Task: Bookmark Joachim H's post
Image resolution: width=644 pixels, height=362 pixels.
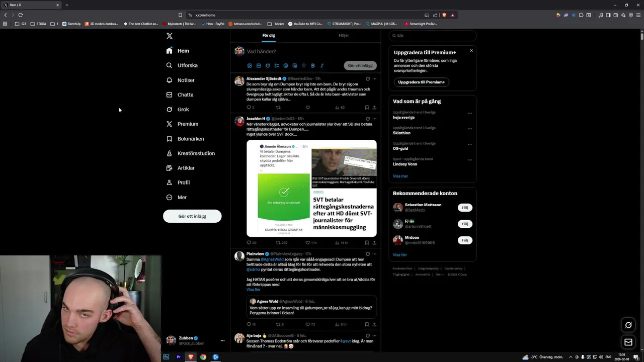Action: pos(367,242)
